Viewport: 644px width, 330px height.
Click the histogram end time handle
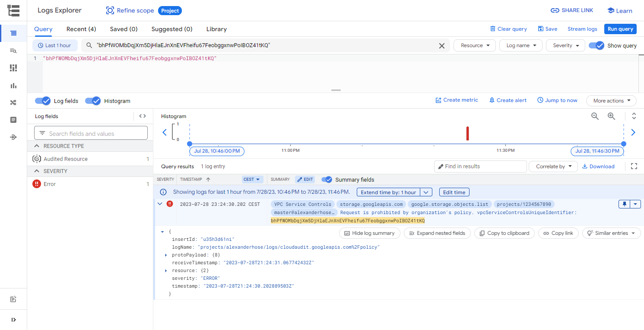coord(624,144)
